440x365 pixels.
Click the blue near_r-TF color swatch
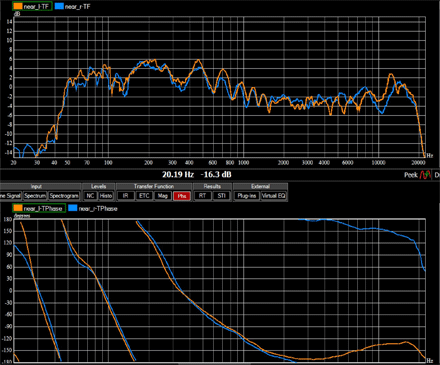[x=59, y=6]
